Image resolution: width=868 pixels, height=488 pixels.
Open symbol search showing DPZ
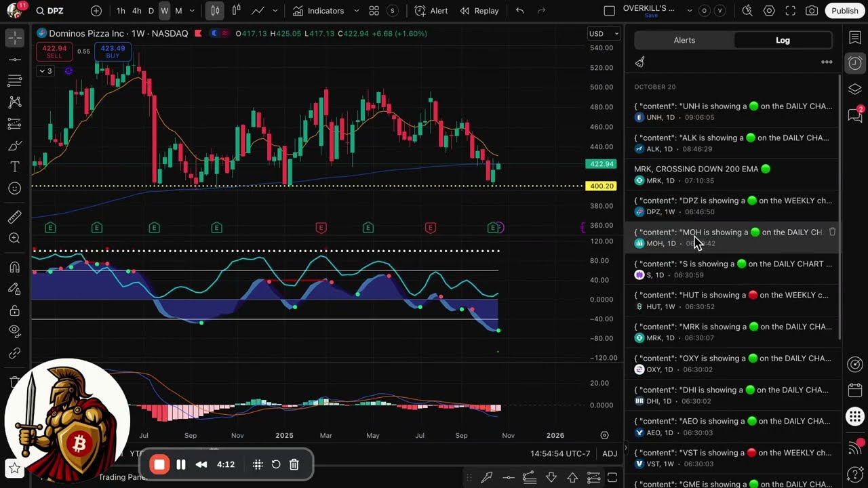tap(50, 11)
